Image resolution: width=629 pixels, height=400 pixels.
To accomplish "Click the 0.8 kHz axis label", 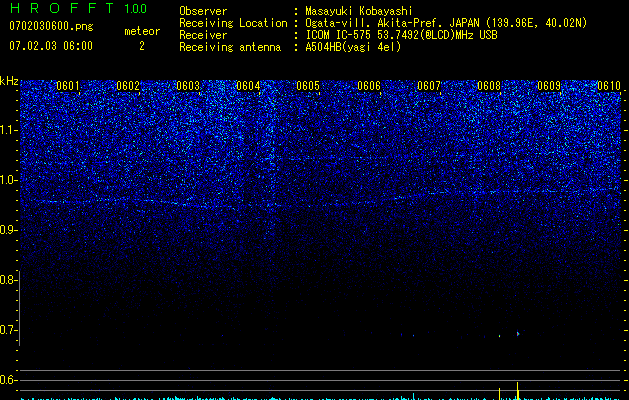I will click(9, 280).
